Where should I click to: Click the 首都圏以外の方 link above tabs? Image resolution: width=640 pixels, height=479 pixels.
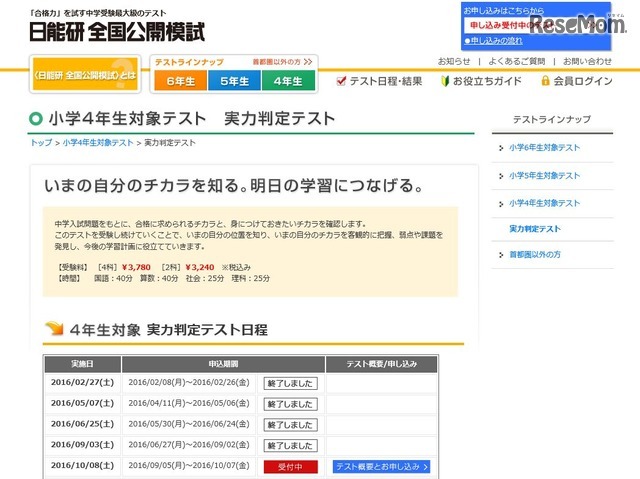pyautogui.click(x=282, y=62)
